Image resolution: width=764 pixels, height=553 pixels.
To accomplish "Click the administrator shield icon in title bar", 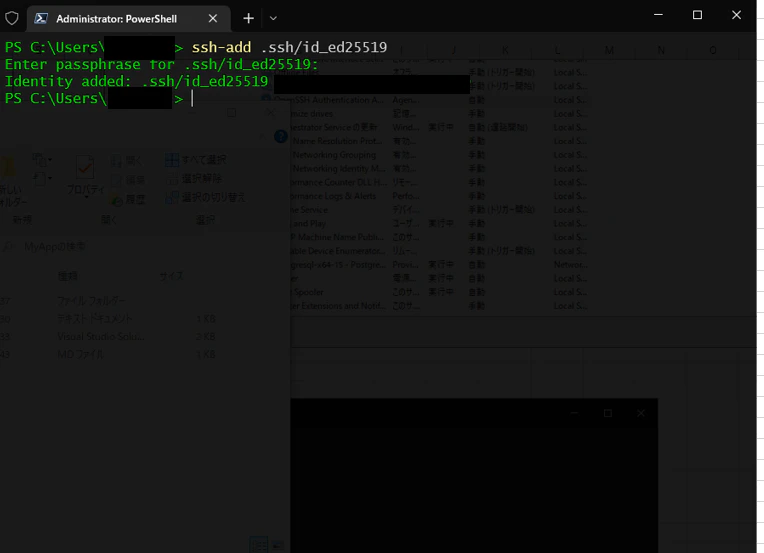I will (x=12, y=19).
